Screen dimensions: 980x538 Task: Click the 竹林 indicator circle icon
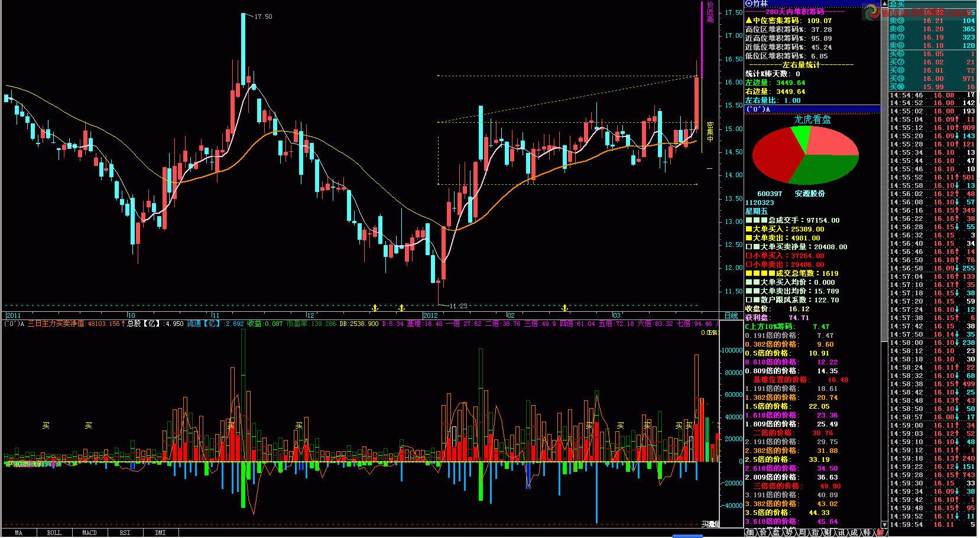point(749,4)
